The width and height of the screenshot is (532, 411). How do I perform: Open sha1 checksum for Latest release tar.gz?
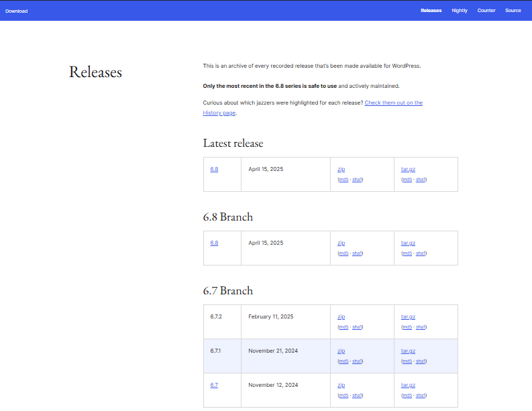tap(421, 180)
